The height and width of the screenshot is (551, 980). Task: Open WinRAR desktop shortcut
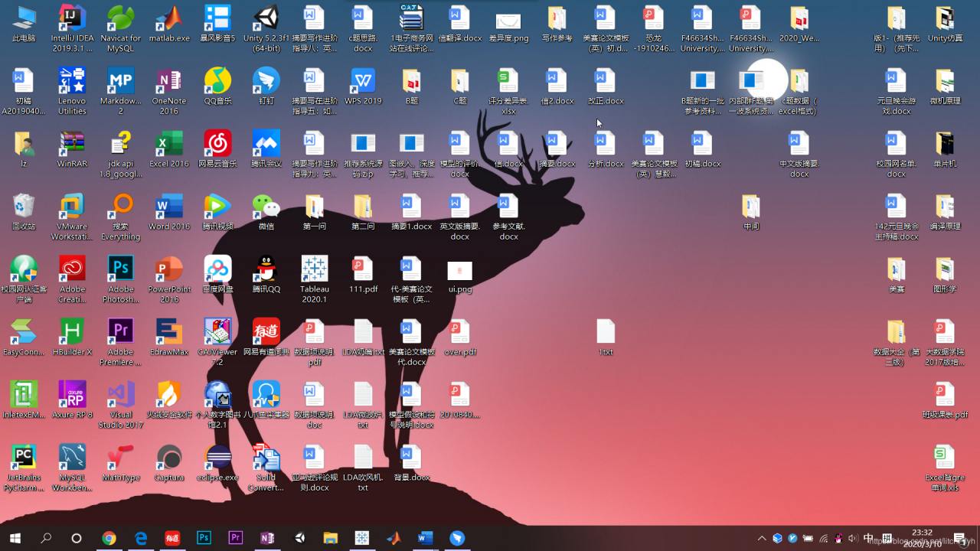click(x=72, y=149)
